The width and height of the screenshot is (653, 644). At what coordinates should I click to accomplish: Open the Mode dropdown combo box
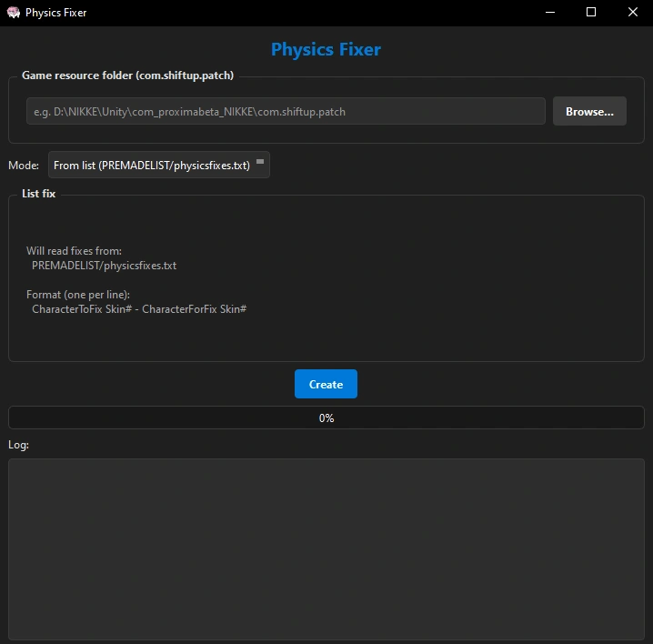pos(159,165)
